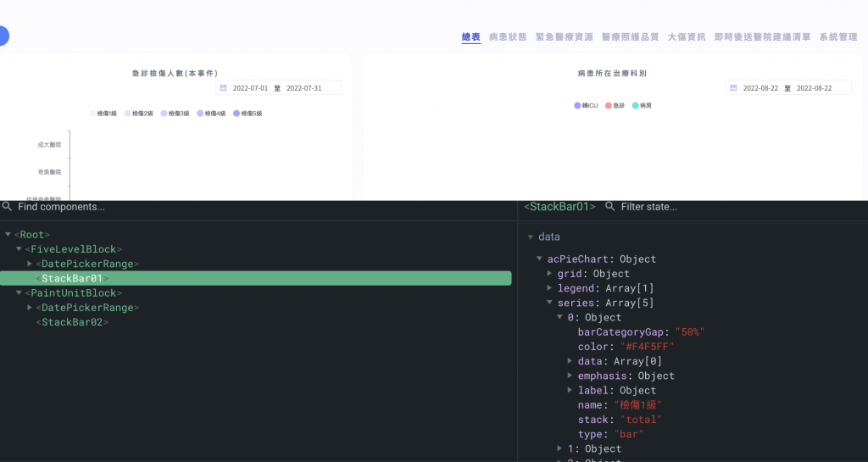
Task: Open the 大傷資訊 tab
Action: 687,37
